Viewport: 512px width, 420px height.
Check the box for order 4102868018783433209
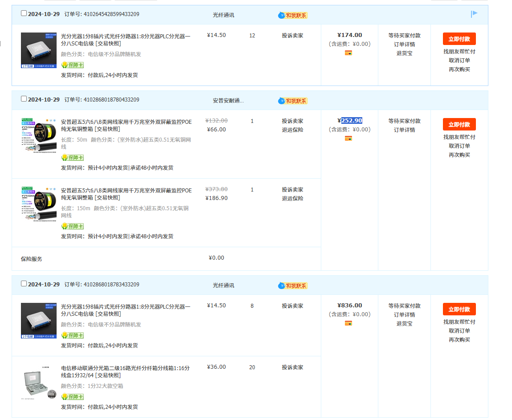tap(24, 284)
